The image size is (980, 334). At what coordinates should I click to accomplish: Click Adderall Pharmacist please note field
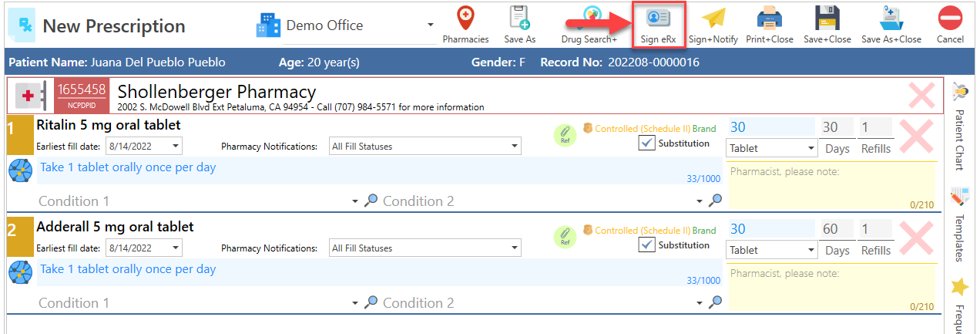[x=832, y=288]
